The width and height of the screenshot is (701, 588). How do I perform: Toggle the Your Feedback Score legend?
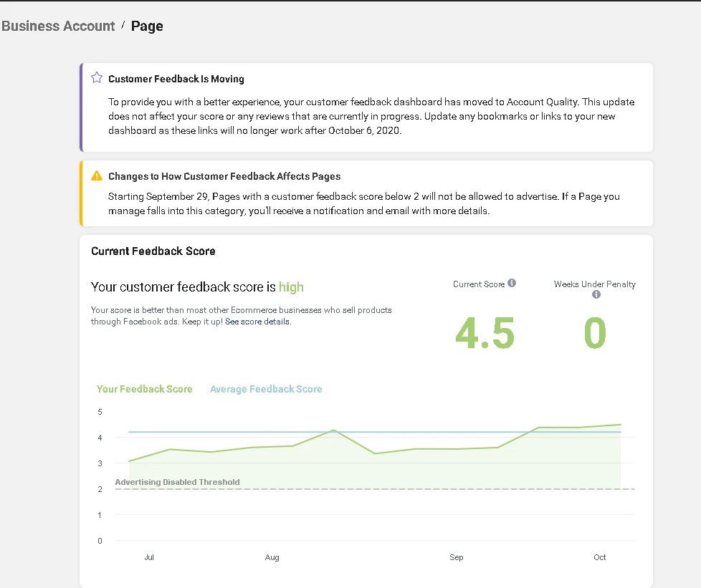click(145, 389)
